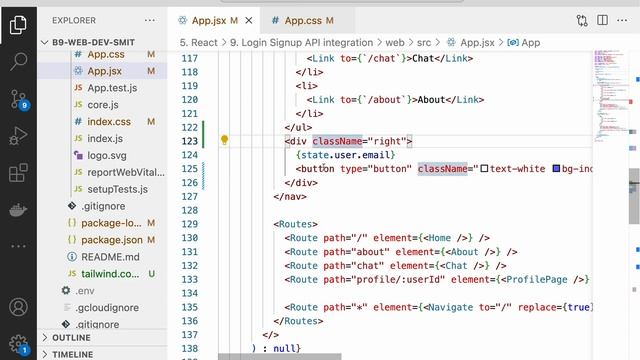Open index.js in the explorer
Viewport: 640px width, 360px height.
point(105,138)
